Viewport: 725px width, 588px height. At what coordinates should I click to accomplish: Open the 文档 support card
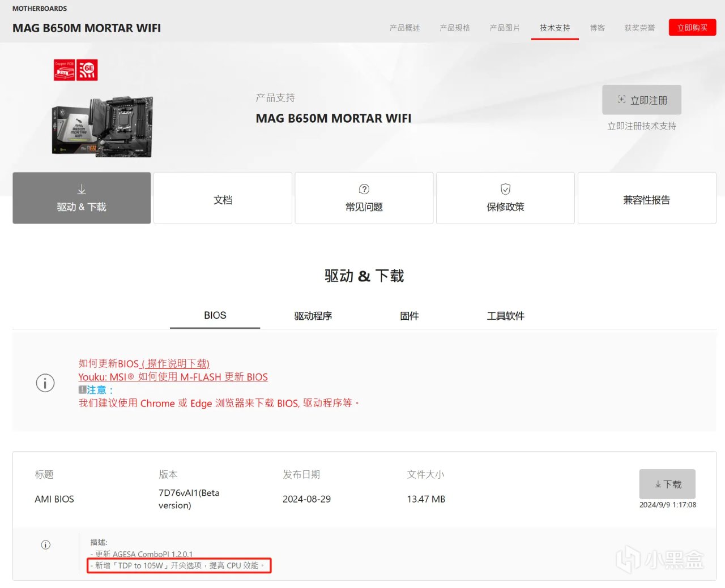pyautogui.click(x=223, y=198)
